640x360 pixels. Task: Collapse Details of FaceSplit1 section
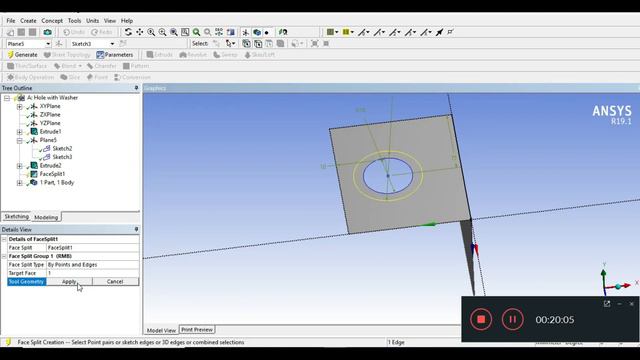(4, 239)
